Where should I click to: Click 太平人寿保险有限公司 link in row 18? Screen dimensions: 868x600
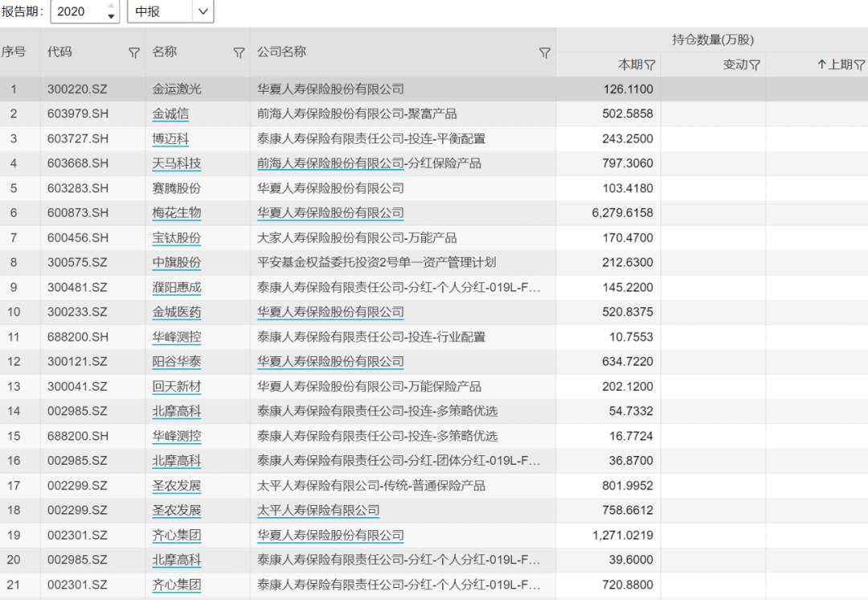click(x=318, y=510)
